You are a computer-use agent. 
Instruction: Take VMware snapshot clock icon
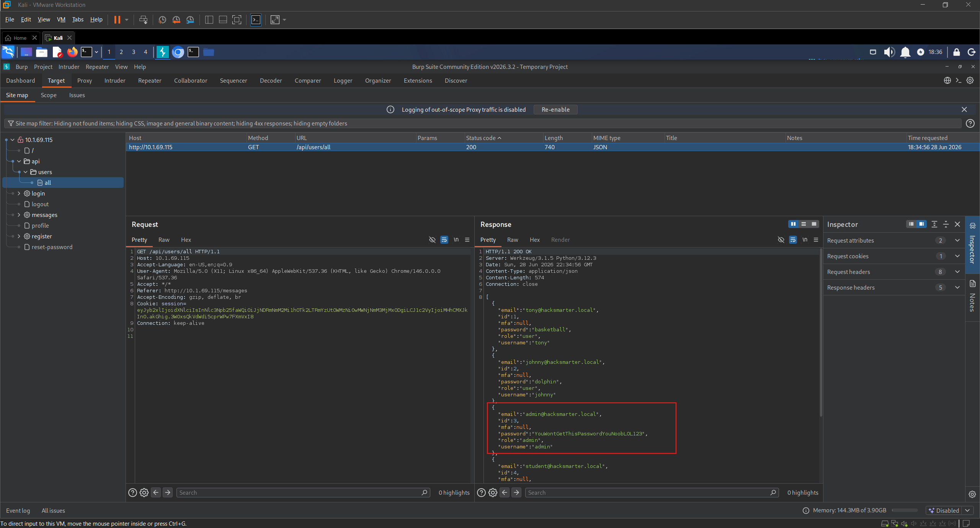(162, 20)
